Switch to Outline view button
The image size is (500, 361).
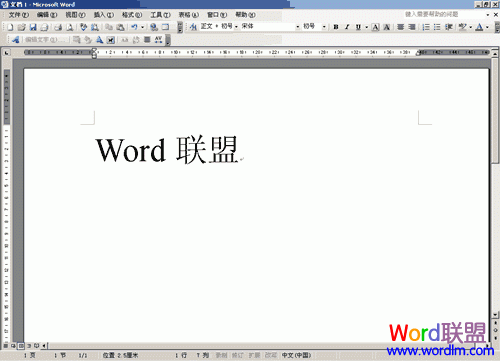pyautogui.click(x=29, y=346)
